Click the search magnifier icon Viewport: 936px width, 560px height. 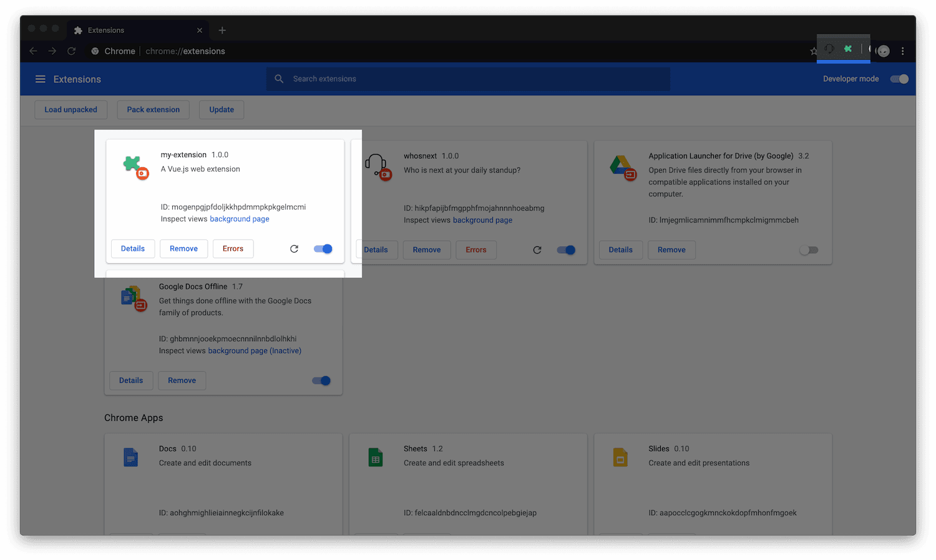[280, 79]
